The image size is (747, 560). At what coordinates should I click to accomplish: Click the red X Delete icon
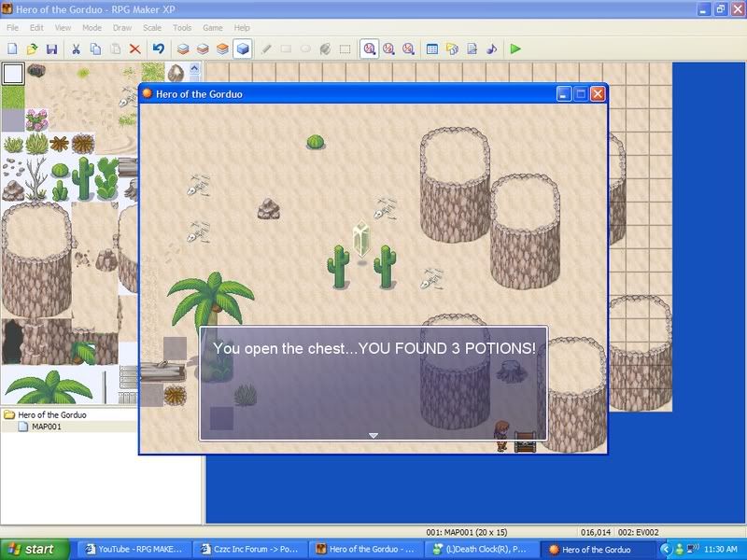(135, 49)
